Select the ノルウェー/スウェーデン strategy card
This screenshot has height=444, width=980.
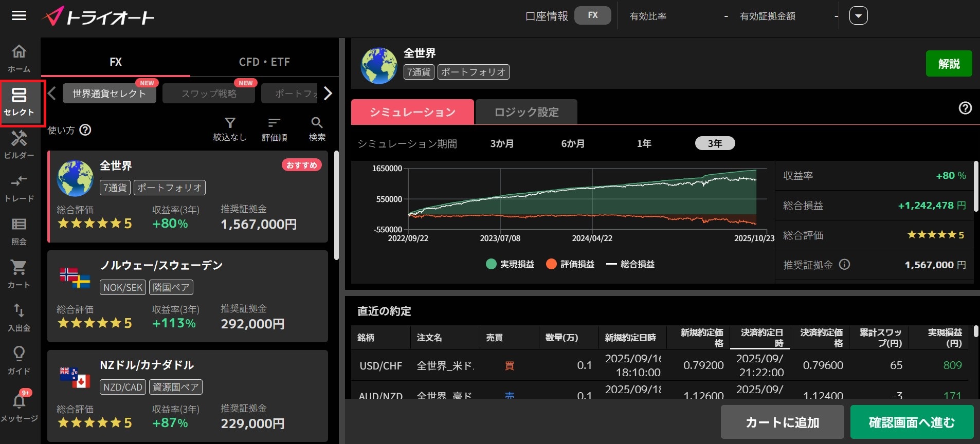[x=188, y=296]
